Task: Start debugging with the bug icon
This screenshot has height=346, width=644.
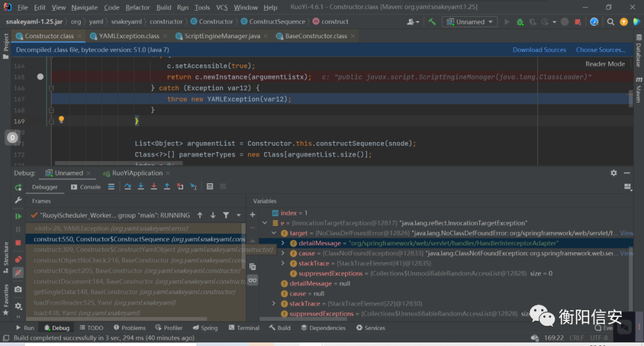Action: point(520,22)
